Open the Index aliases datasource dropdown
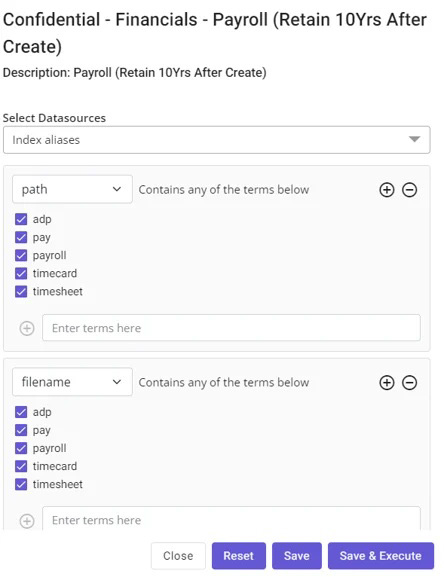Screen dimensions: 444x577 (217, 140)
